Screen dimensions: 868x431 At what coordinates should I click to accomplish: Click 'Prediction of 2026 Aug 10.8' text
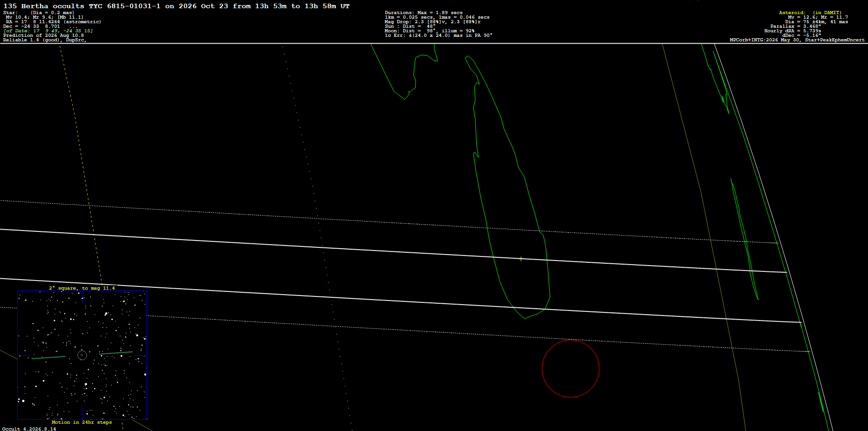pos(44,35)
